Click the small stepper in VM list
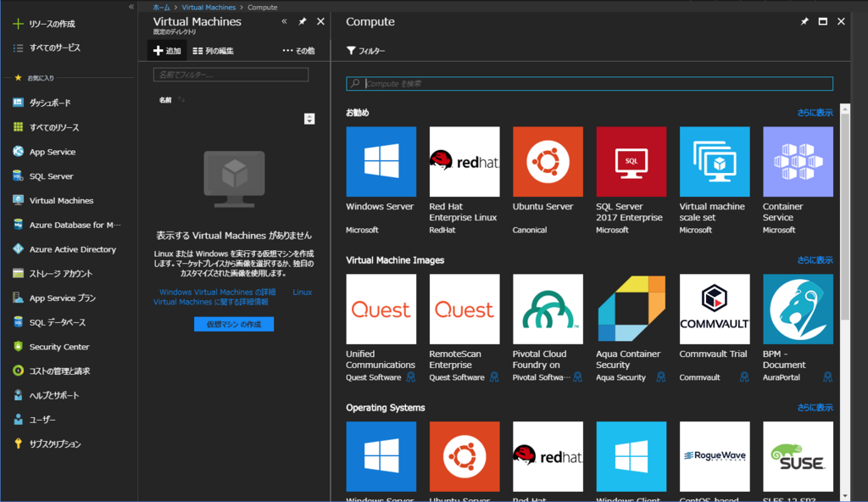The image size is (868, 502). pyautogui.click(x=309, y=119)
